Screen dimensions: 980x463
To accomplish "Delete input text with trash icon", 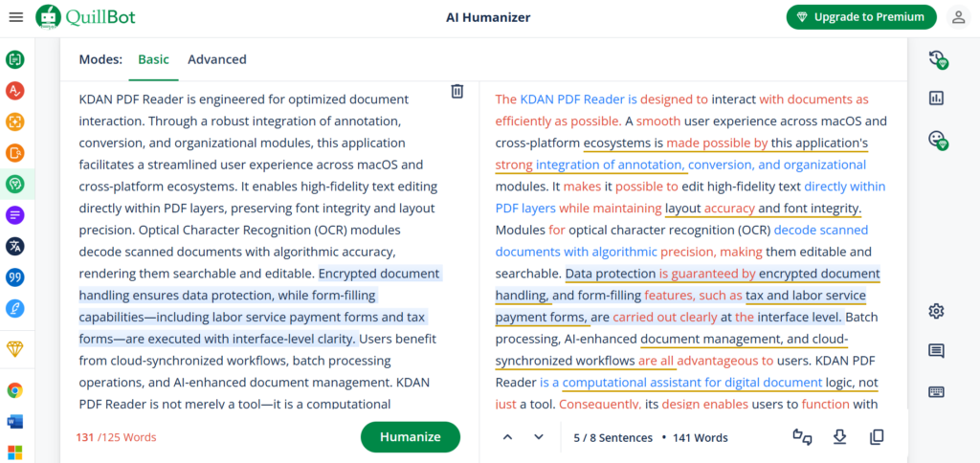I will pyautogui.click(x=457, y=91).
